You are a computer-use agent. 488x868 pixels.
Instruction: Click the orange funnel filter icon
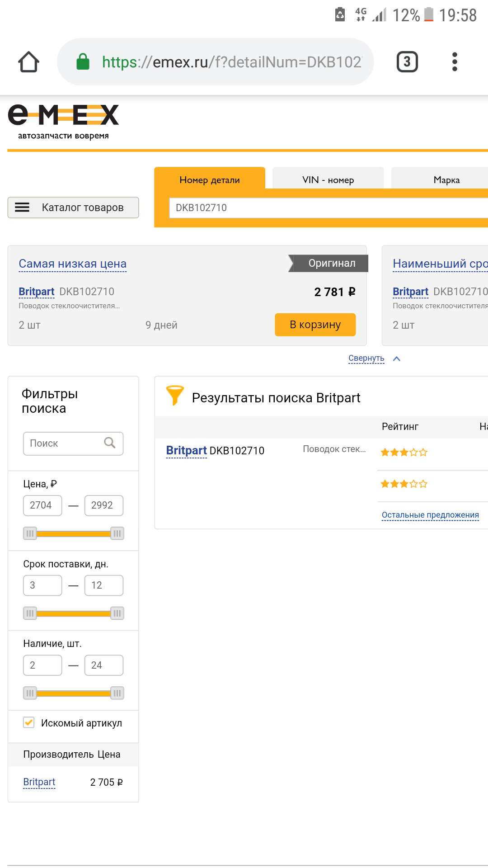coord(175,396)
